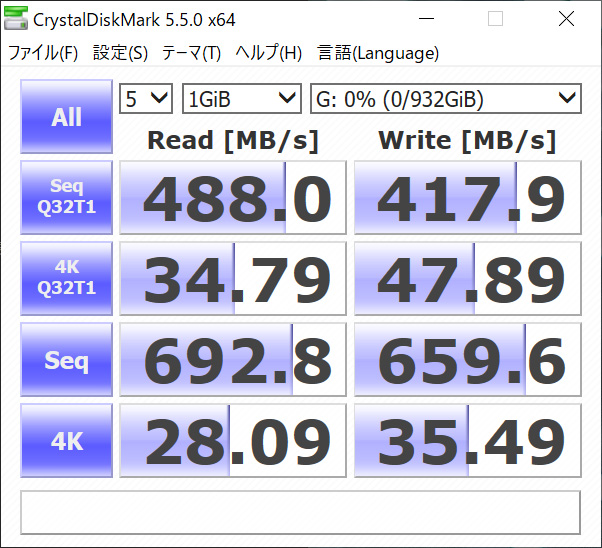Select the 4K Q32T1 write result 47.89
Image resolution: width=602 pixels, height=548 pixels.
tap(468, 278)
